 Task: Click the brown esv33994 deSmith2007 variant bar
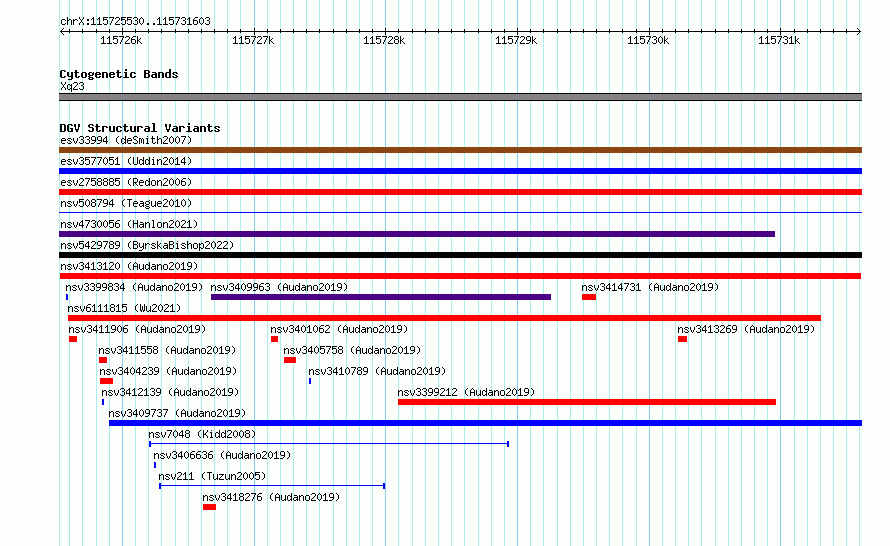tap(460, 150)
